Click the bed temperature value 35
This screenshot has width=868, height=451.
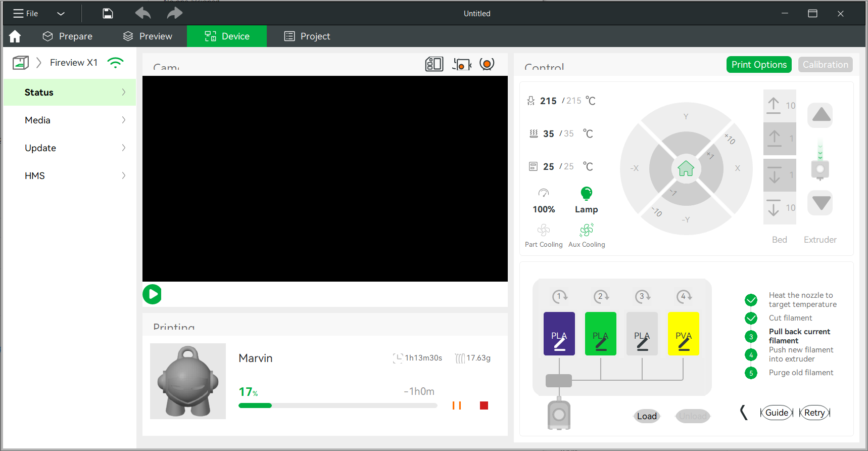[549, 134]
